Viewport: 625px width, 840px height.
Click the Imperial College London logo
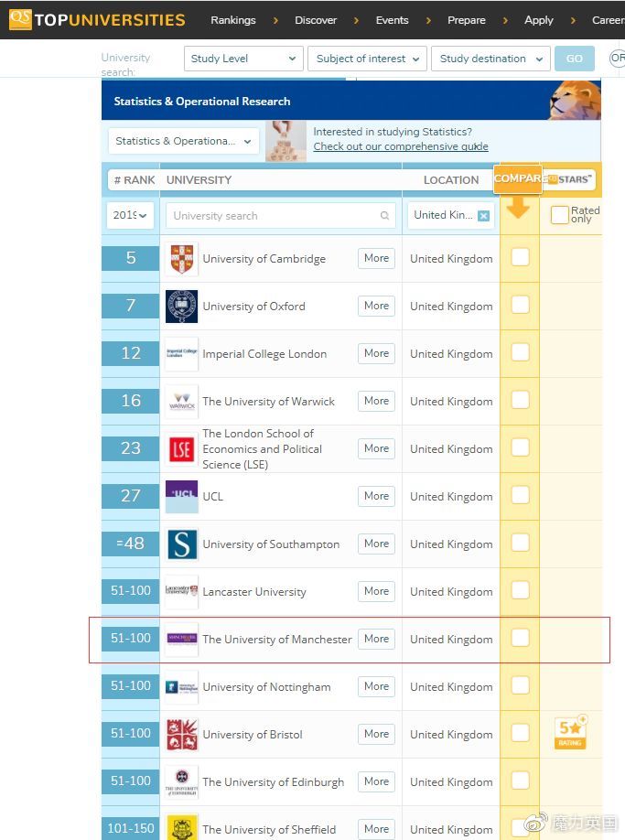[181, 354]
